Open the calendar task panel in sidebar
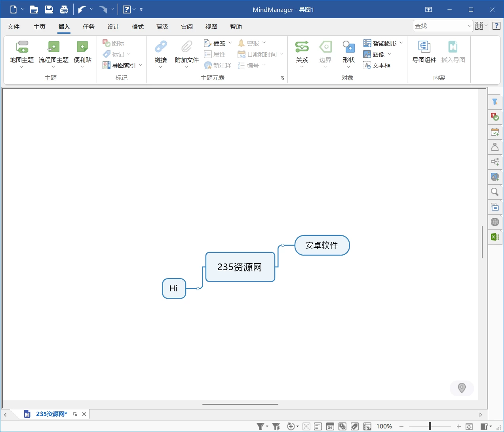The height and width of the screenshot is (432, 504). coord(495,132)
